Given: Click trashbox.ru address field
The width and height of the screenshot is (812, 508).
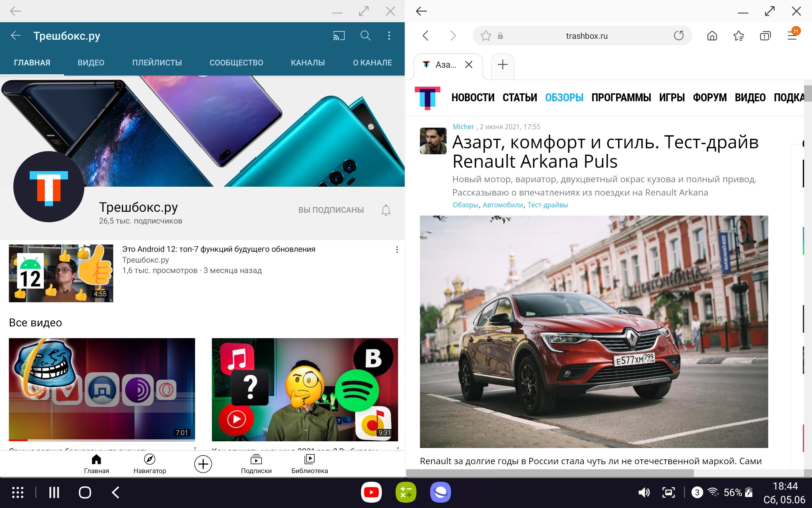Looking at the screenshot, I should (x=586, y=36).
